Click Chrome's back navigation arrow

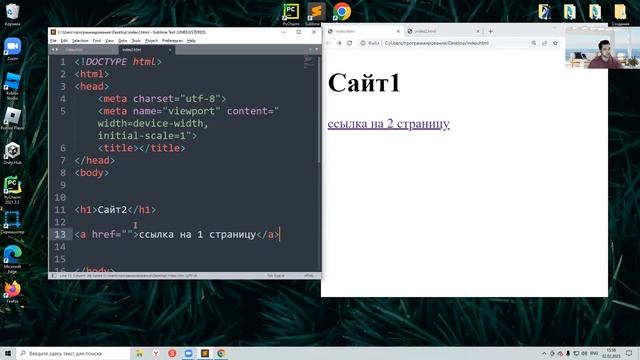[x=328, y=43]
